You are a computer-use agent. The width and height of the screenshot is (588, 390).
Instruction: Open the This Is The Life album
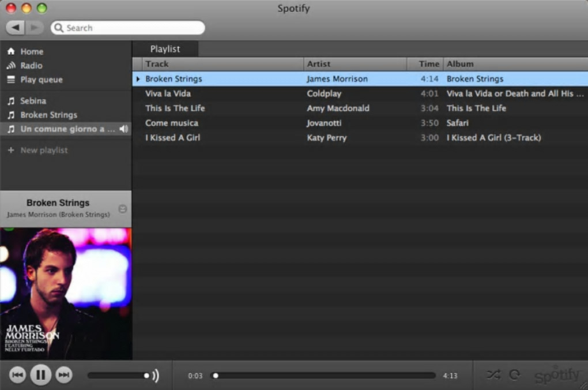(x=476, y=108)
